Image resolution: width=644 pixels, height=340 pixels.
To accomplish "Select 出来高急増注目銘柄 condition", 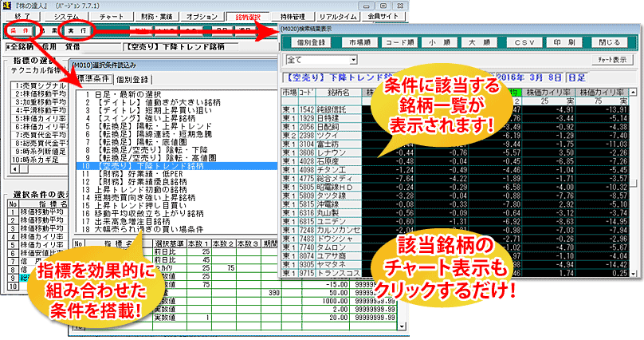I will coord(177,222).
